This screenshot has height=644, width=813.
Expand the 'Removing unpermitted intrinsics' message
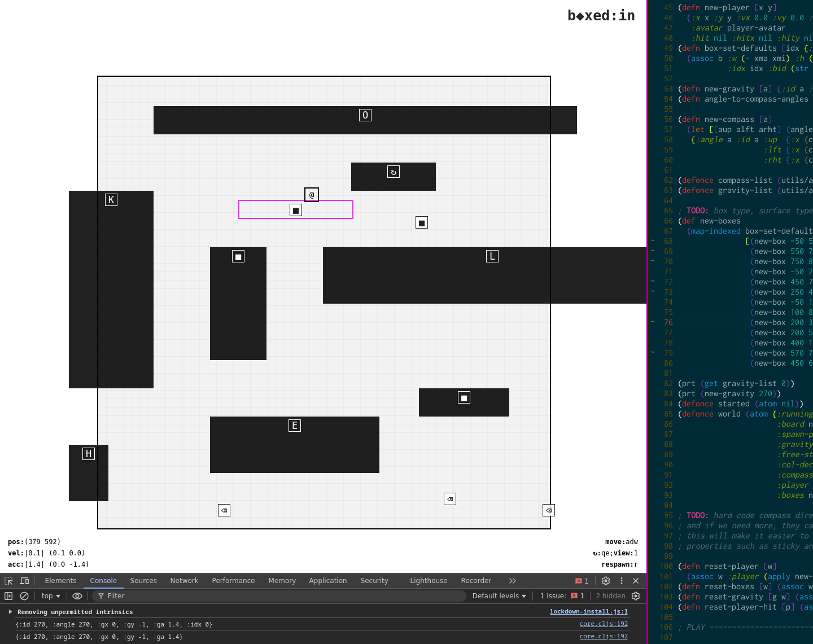(x=10, y=612)
